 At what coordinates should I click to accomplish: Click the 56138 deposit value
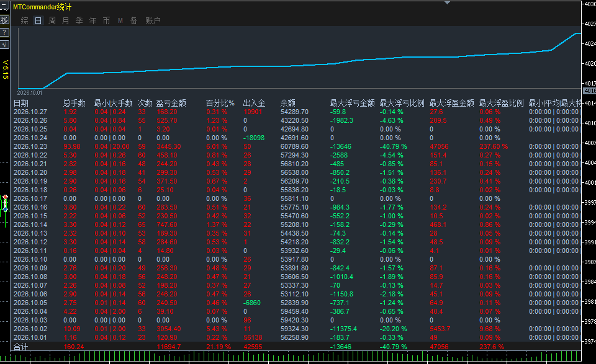(253, 337)
